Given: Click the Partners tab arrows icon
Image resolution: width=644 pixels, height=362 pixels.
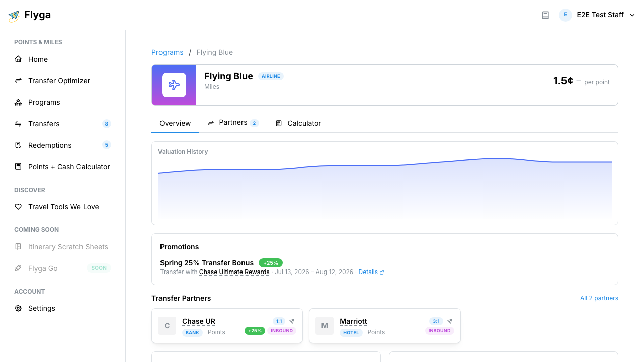Looking at the screenshot, I should [211, 123].
